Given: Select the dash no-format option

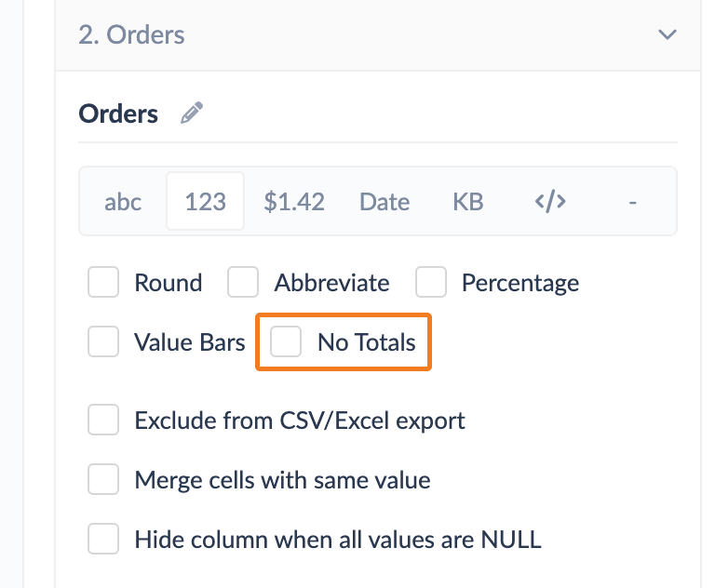Looking at the screenshot, I should pyautogui.click(x=632, y=201).
